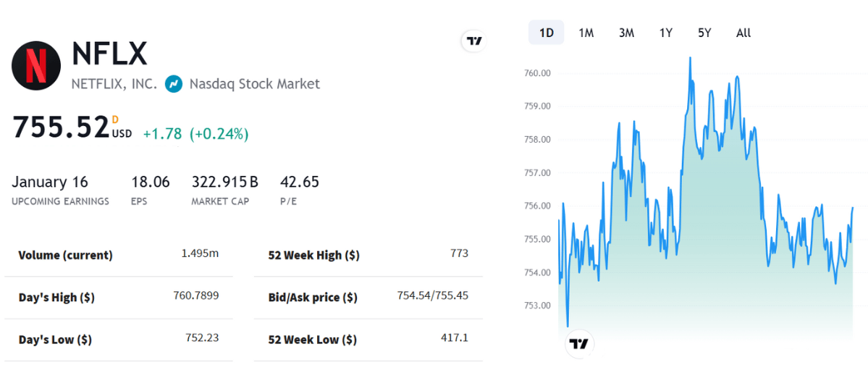Open the TradingView logo beside the header
This screenshot has height=386, width=868.
tap(474, 41)
